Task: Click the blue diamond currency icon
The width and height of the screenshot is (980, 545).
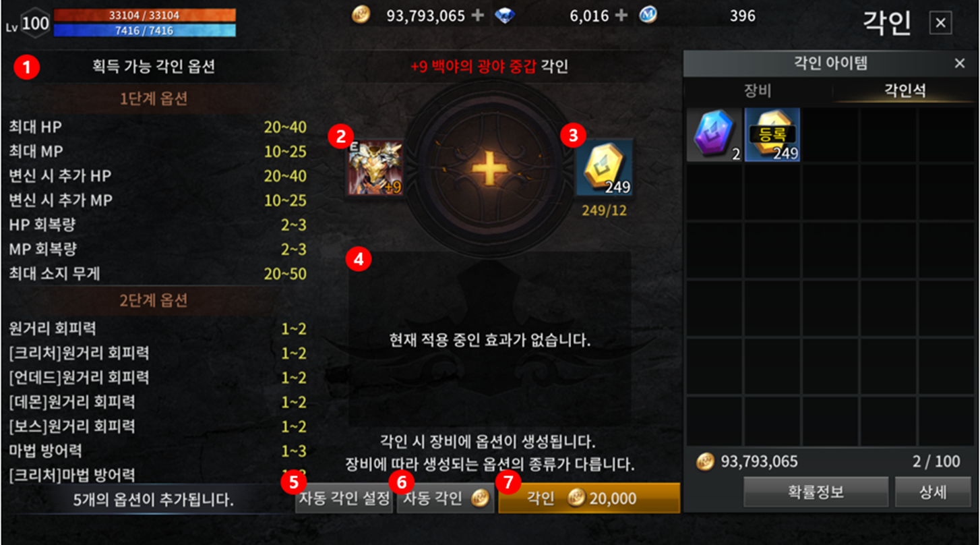Action: pos(505,16)
